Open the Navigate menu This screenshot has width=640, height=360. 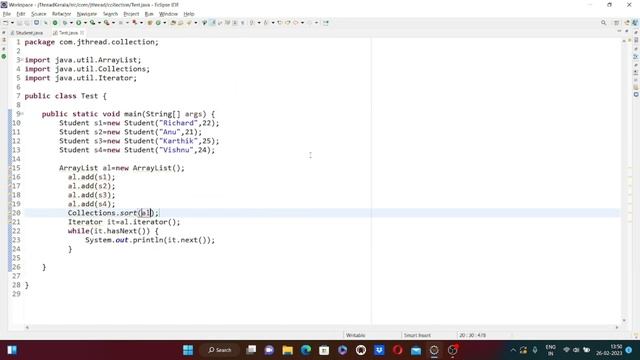(87, 14)
